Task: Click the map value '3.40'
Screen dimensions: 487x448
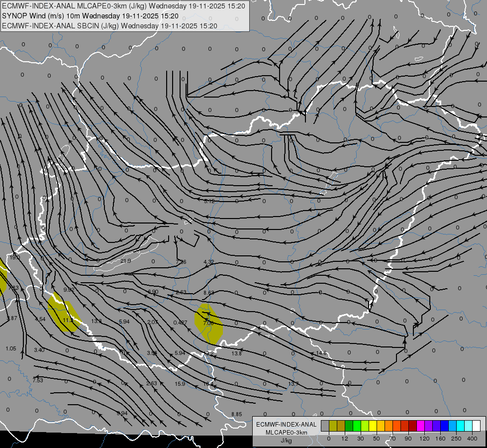Action: coord(39,350)
